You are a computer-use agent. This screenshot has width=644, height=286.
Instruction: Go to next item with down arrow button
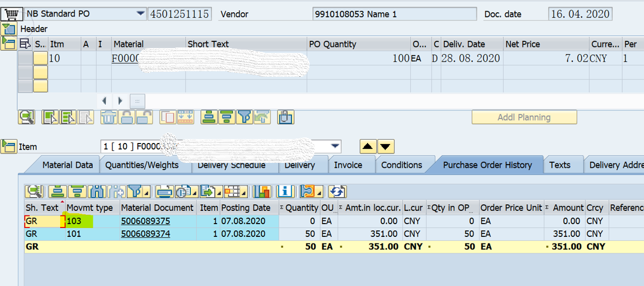386,146
